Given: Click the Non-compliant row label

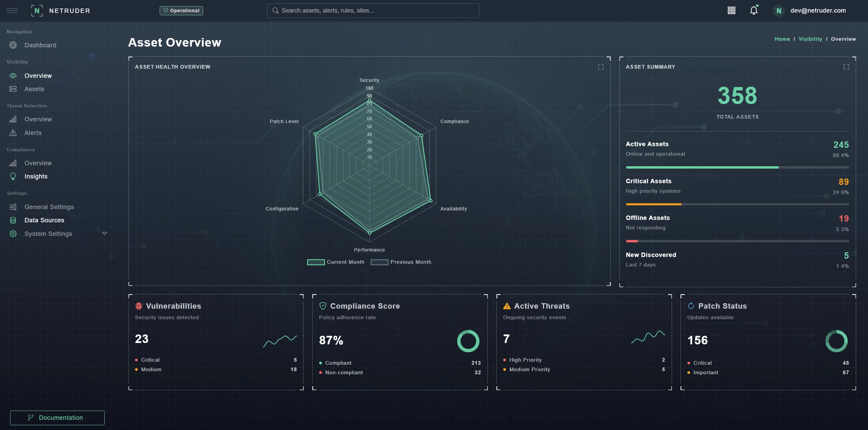Looking at the screenshot, I should (x=344, y=373).
